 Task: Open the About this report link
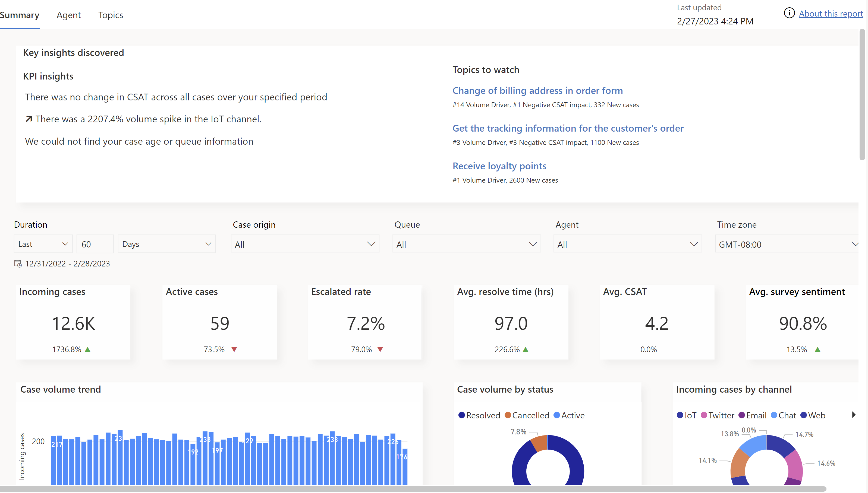point(831,14)
